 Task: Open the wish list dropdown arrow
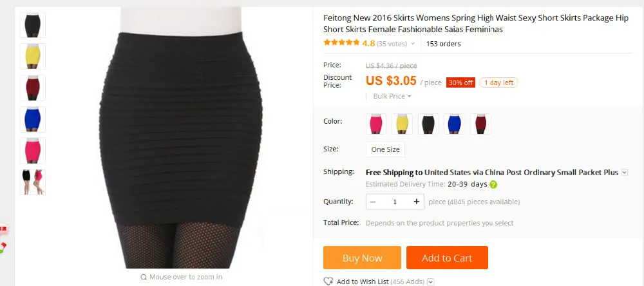click(430, 282)
